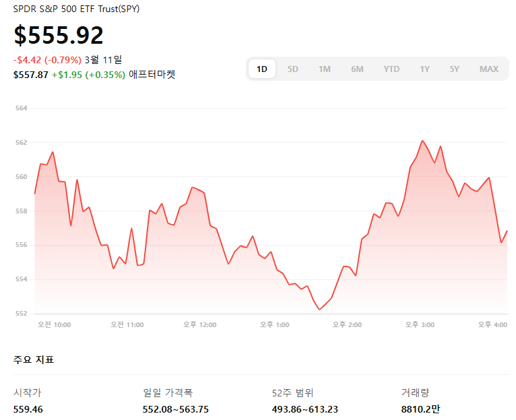Click the 오후 2:00 time axis label

point(347,324)
